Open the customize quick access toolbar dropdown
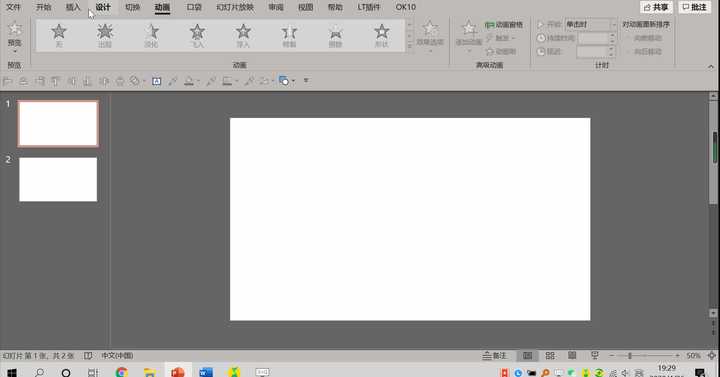 coord(306,81)
